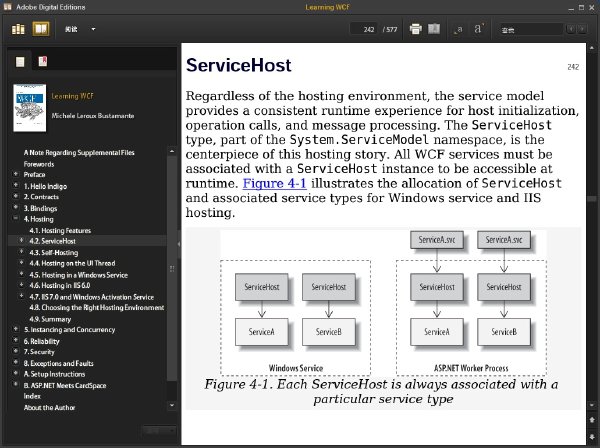This screenshot has width=600, height=448.
Task: Select '4.5. Hosting in a Windows Service'
Action: coord(78,275)
